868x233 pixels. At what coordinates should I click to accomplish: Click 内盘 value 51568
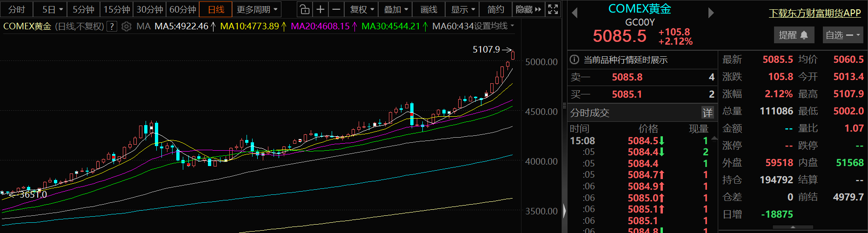(850, 163)
